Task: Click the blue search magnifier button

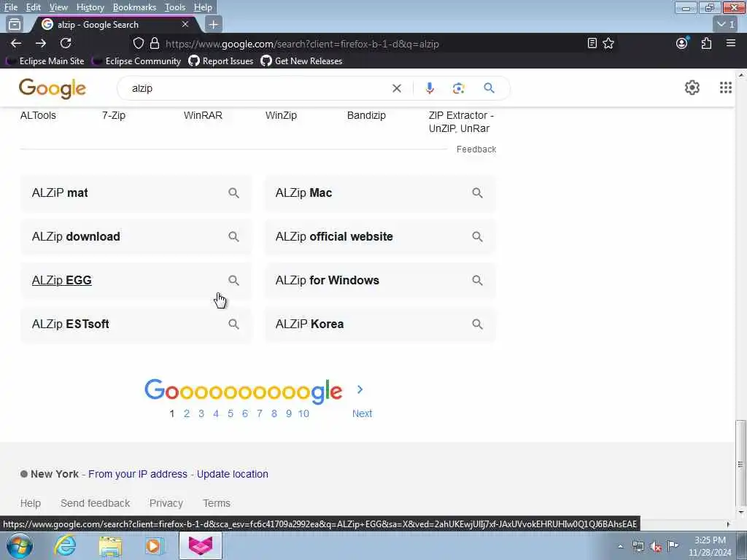Action: pos(489,88)
